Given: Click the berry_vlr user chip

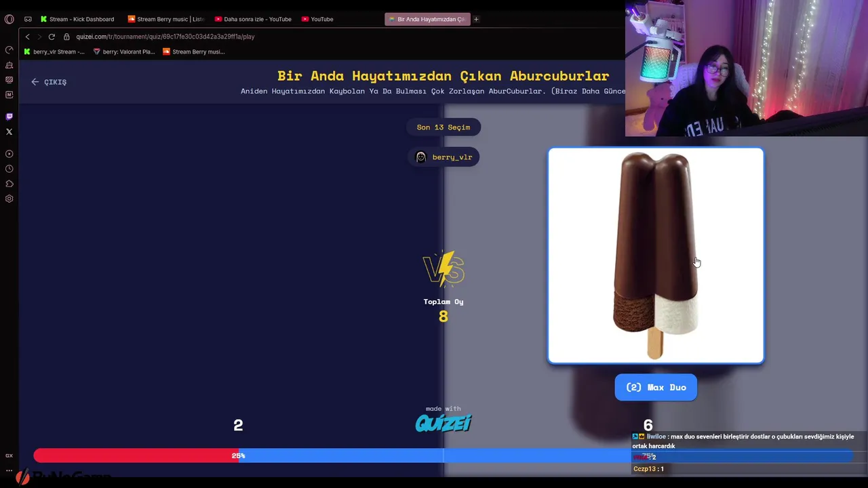Looking at the screenshot, I should tap(443, 157).
